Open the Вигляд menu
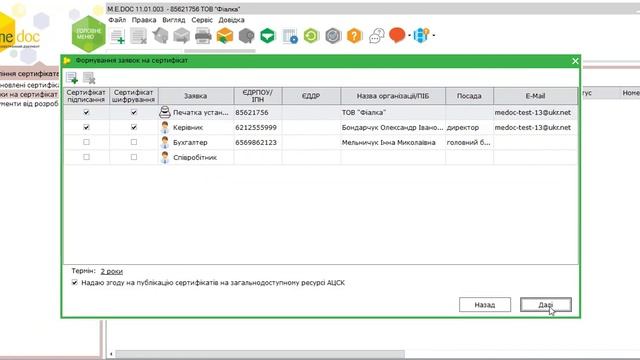The height and width of the screenshot is (360, 640). [x=173, y=20]
